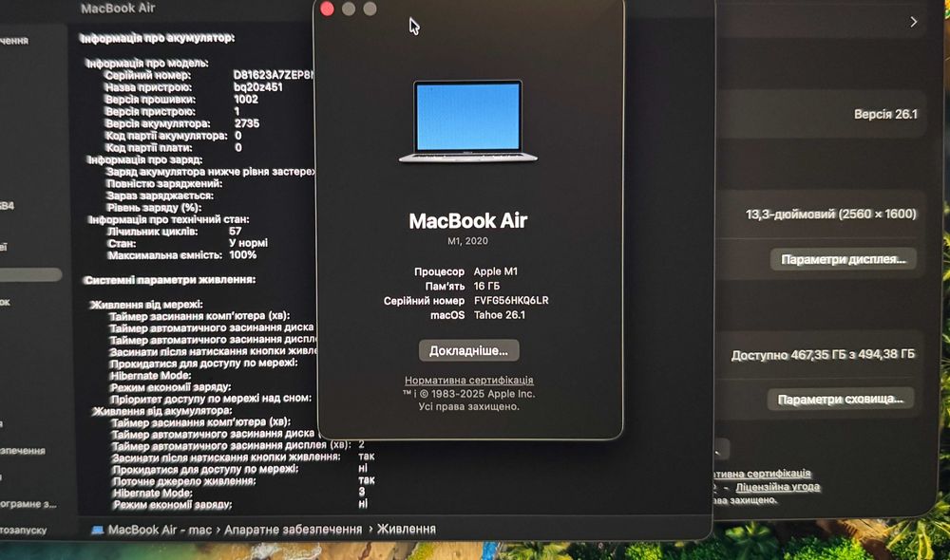Select the Версія акумулятора row
This screenshot has width=950, height=560.
coord(181,123)
